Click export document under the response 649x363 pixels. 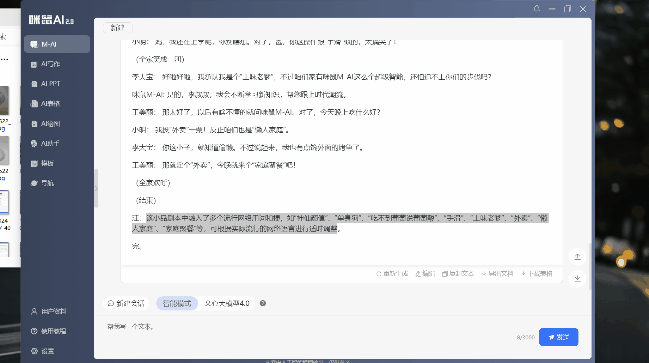[x=498, y=274]
